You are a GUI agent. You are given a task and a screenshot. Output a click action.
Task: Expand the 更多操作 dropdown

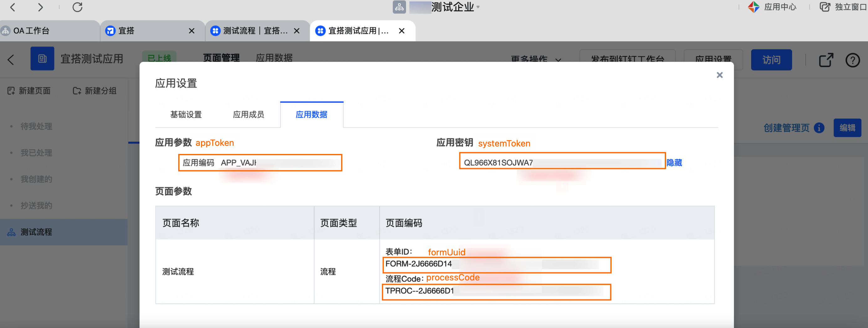tap(536, 59)
